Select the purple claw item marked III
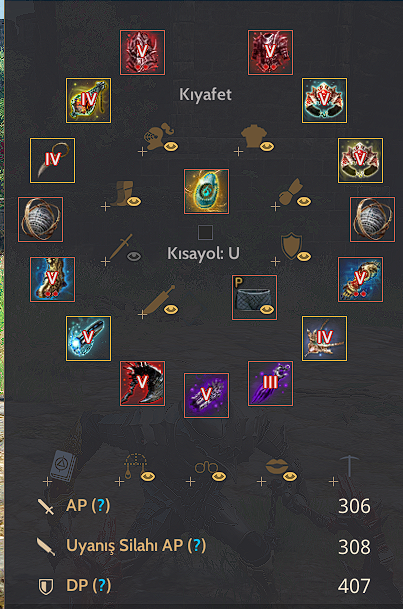The width and height of the screenshot is (403, 609). click(271, 384)
